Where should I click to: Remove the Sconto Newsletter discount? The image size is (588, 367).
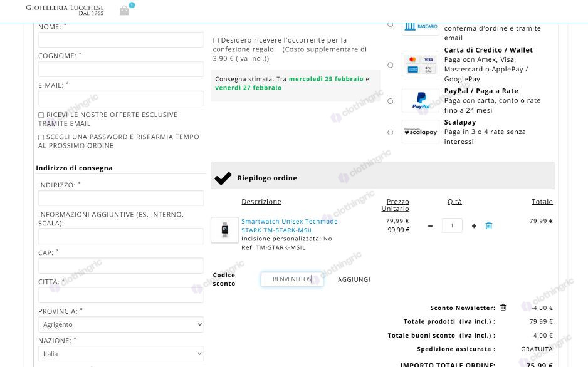click(x=503, y=308)
